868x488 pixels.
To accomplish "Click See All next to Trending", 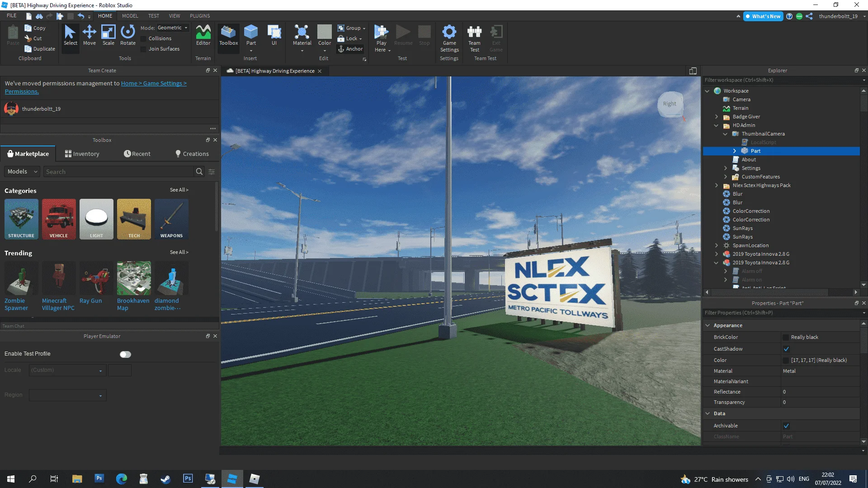I will [179, 253].
